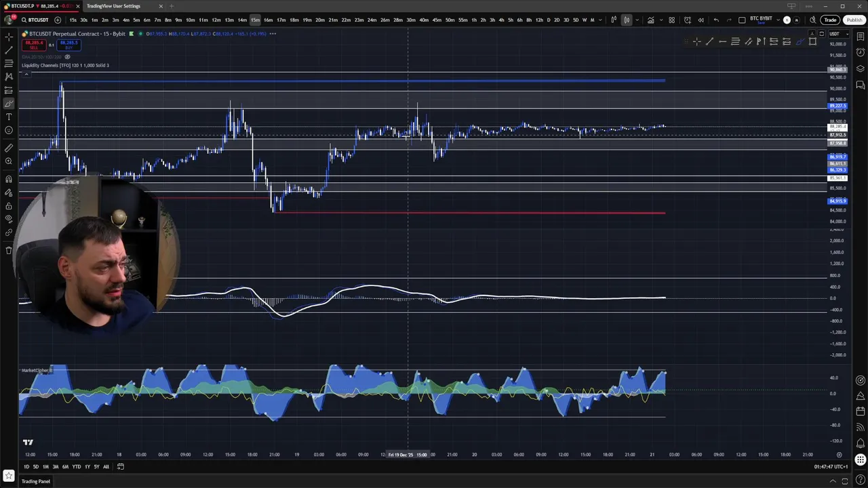Click the redo arrow
The width and height of the screenshot is (868, 488).
729,20
